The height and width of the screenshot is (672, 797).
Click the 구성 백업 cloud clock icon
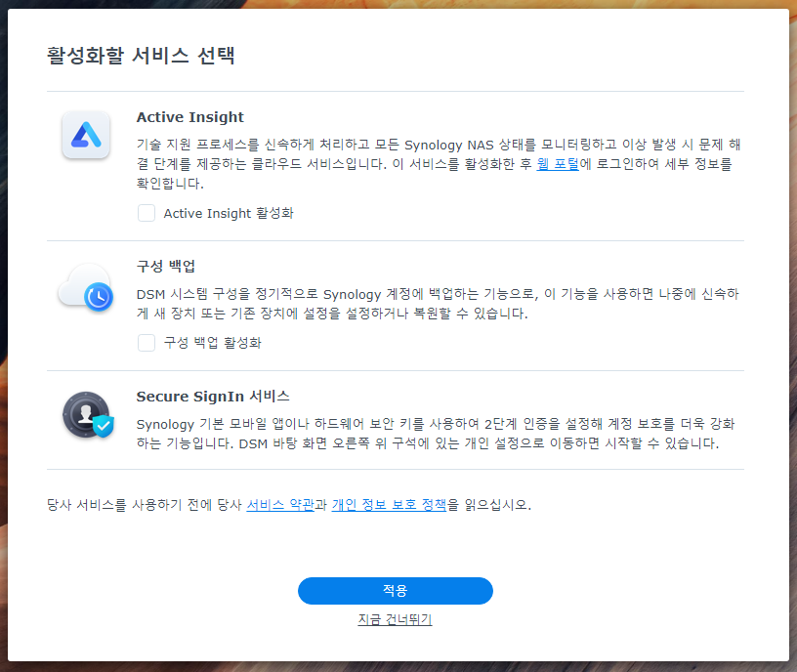(x=86, y=287)
